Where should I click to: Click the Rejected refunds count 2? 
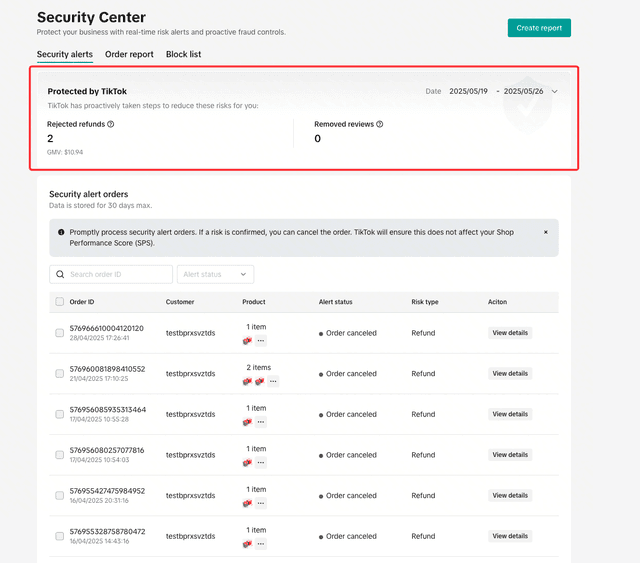coord(50,139)
